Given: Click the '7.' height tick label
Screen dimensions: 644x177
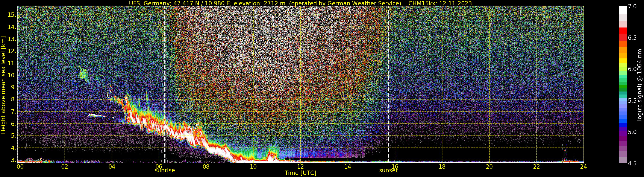Looking at the screenshot, I should (x=14, y=112).
